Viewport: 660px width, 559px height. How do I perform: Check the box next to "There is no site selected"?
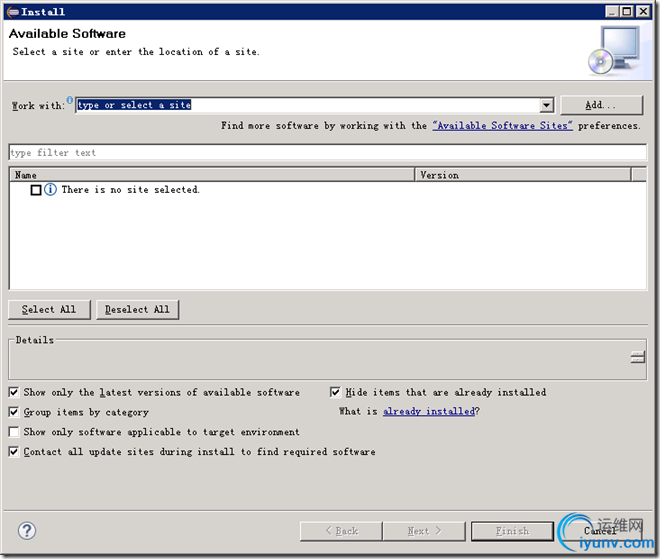36,190
